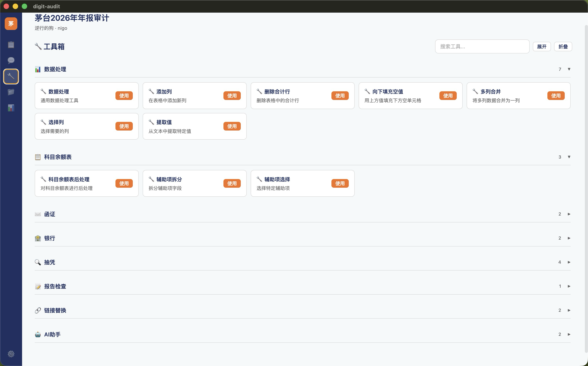Image resolution: width=588 pixels, height=366 pixels.
Task: Open the bar chart icon in sidebar
Action: click(11, 108)
